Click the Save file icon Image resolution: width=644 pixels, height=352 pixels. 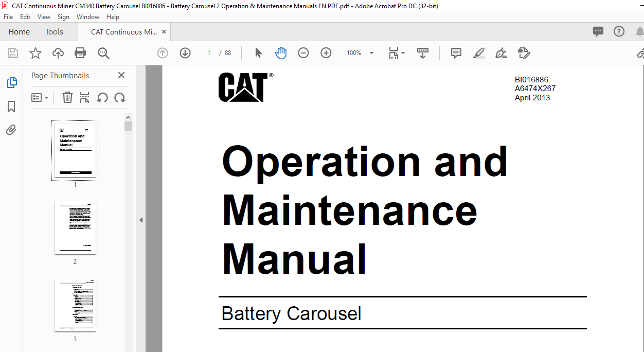click(13, 53)
